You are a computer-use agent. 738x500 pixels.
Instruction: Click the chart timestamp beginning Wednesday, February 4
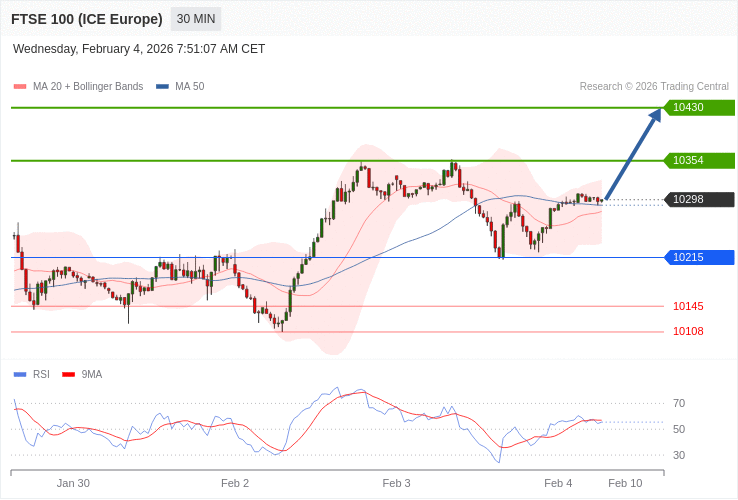pos(139,49)
